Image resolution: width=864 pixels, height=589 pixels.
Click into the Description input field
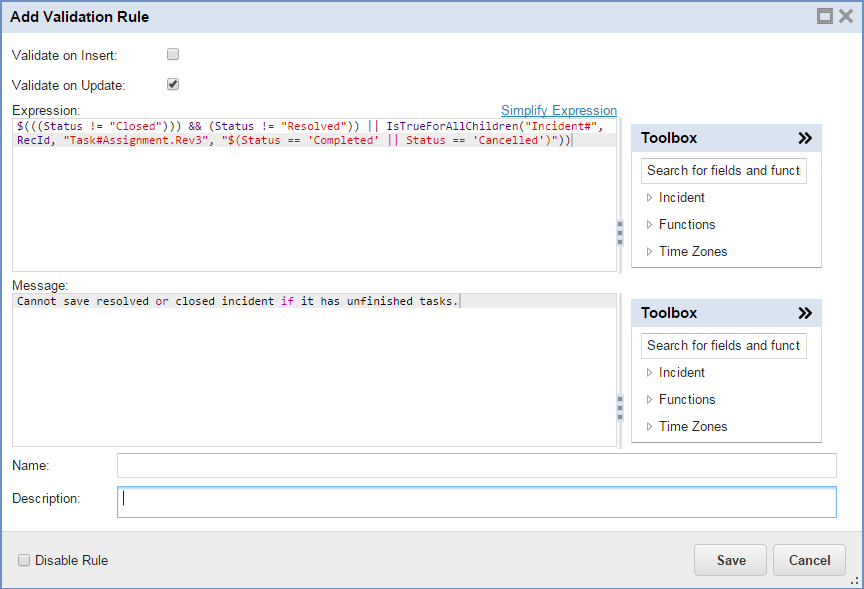(477, 502)
